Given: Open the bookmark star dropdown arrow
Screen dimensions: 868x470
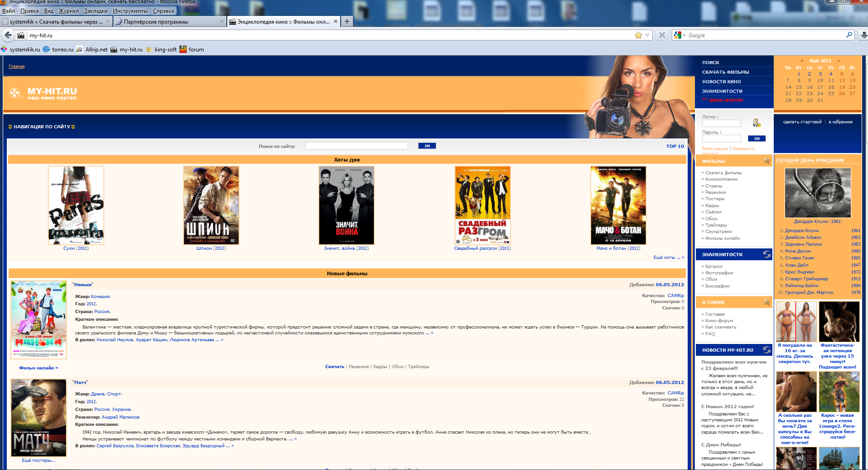Looking at the screenshot, I should [x=647, y=35].
